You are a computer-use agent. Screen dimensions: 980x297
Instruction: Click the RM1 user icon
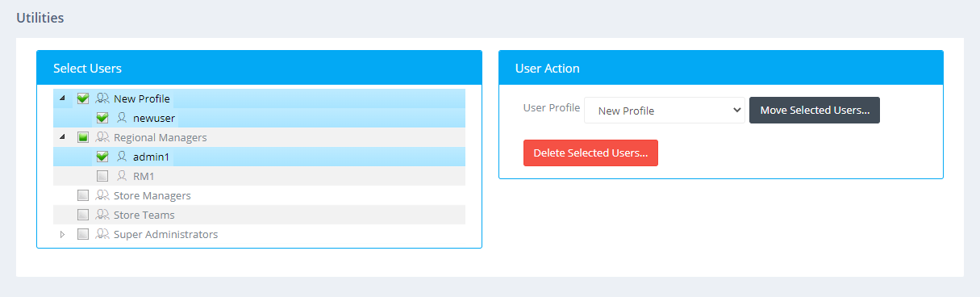122,176
